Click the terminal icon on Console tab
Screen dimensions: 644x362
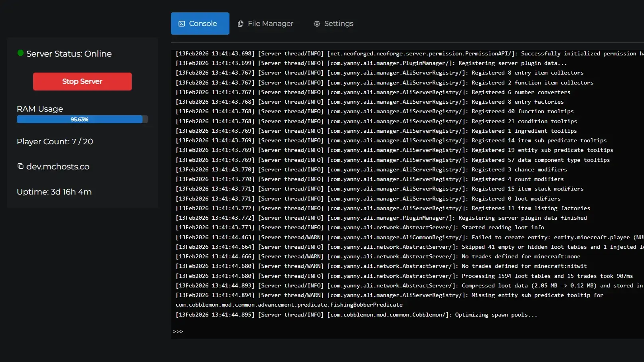point(182,24)
